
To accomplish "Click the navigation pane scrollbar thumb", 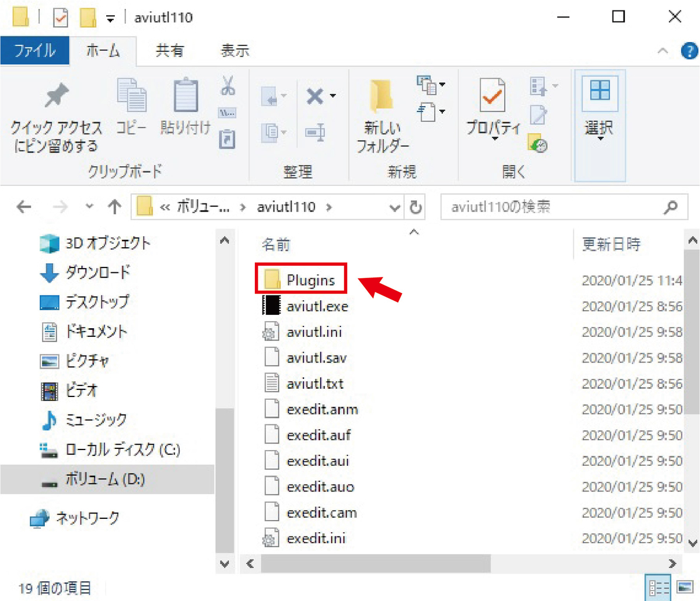I will point(225,480).
